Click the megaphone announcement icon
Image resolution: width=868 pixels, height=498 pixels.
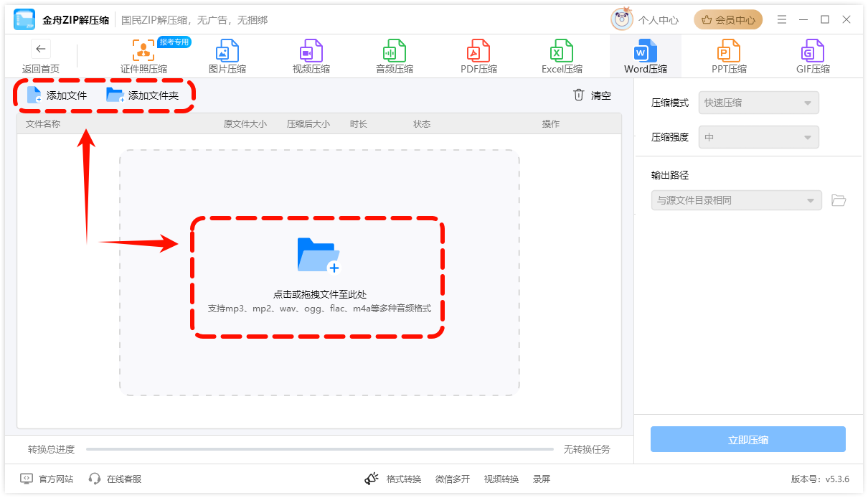[371, 479]
